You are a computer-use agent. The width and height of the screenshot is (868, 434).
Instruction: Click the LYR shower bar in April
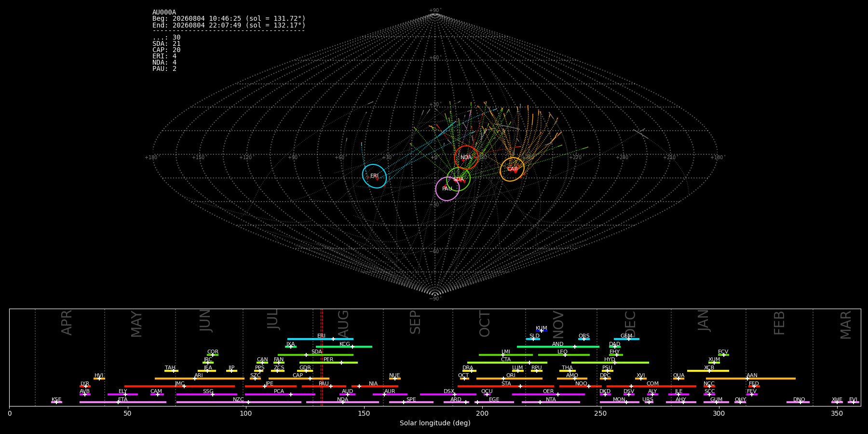pos(85,386)
